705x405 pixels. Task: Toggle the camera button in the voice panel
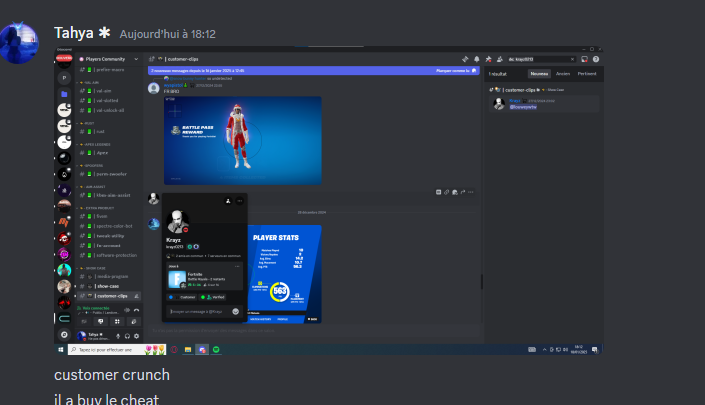(x=84, y=321)
